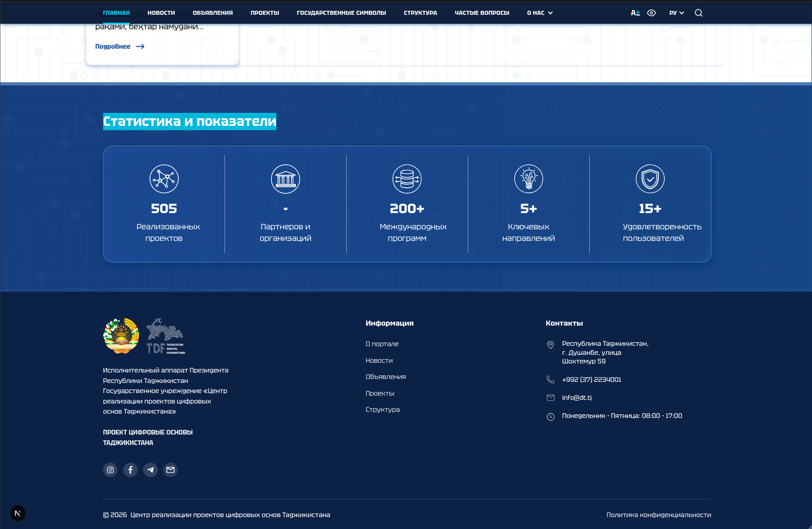The height and width of the screenshot is (529, 812).
Task: Open Политика конфиденциальности link
Action: 658,515
